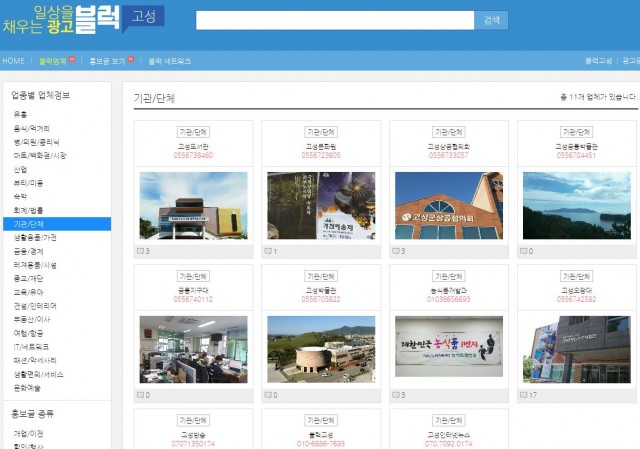Select the 레저용품/시설 category
Image resolution: width=640 pixels, height=449 pixels.
(x=35, y=265)
